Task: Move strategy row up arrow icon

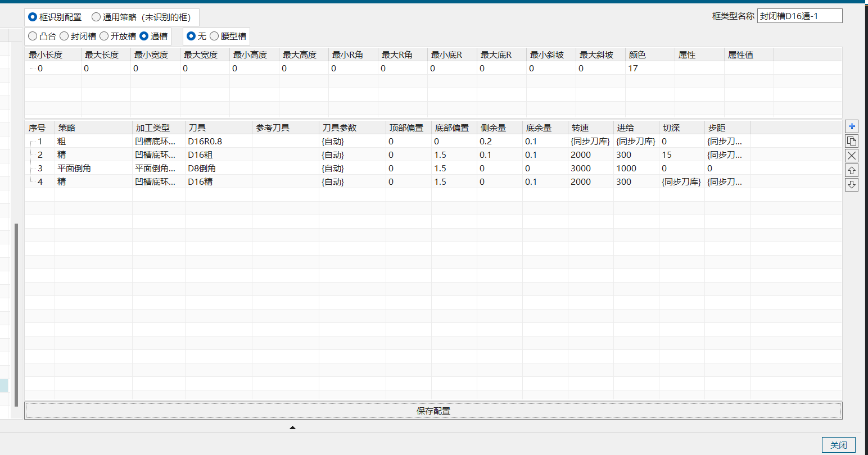Action: (852, 170)
